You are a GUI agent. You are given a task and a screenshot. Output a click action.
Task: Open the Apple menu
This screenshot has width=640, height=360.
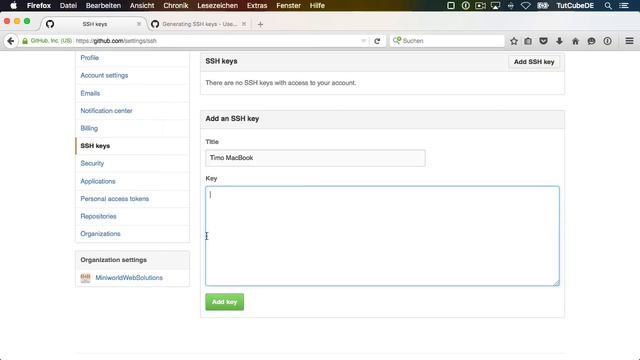pos(13,5)
